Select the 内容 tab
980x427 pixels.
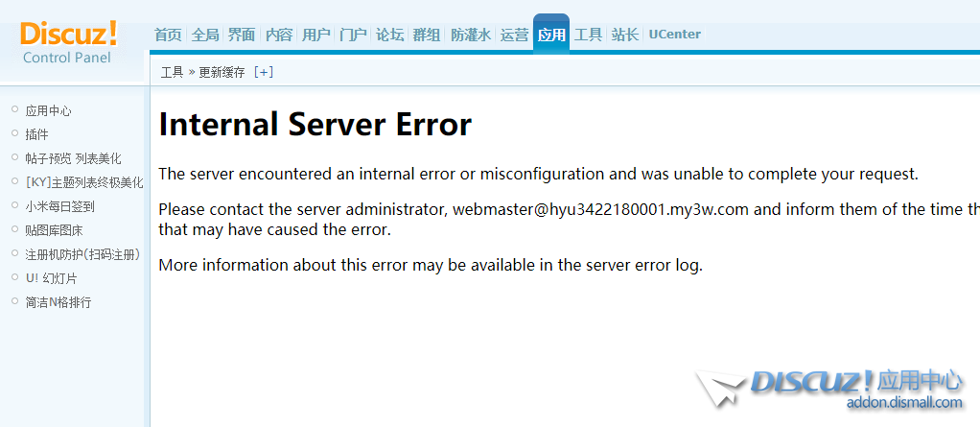tap(279, 35)
